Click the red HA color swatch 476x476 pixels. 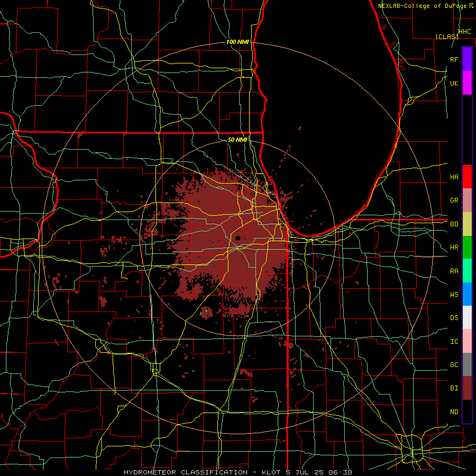point(467,177)
